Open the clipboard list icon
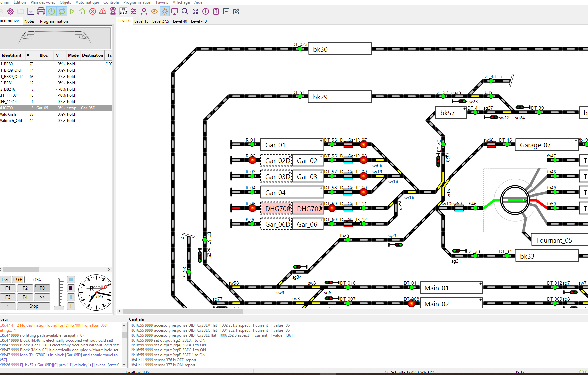The width and height of the screenshot is (588, 375). [216, 11]
